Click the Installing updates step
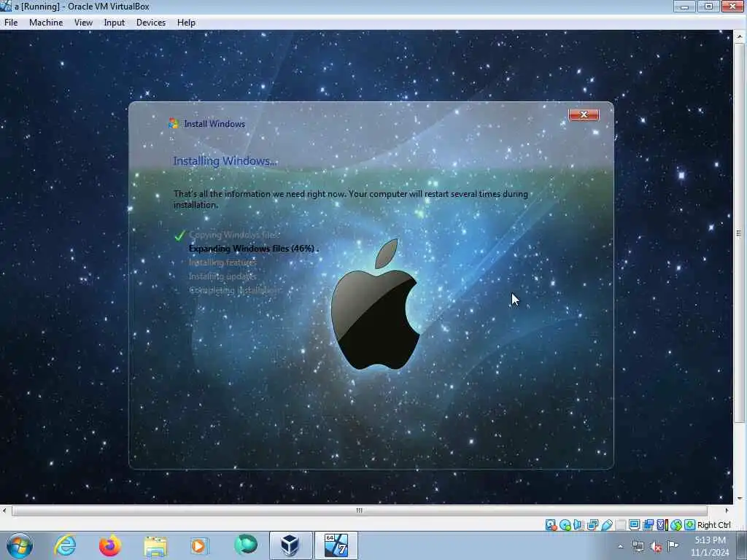The width and height of the screenshot is (747, 560). 222,276
